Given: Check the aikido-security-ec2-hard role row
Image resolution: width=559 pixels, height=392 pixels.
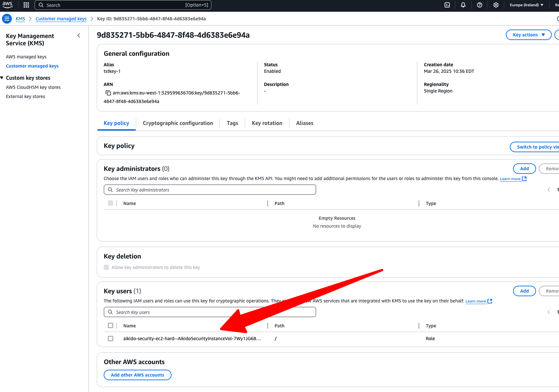Looking at the screenshot, I should pyautogui.click(x=111, y=339).
